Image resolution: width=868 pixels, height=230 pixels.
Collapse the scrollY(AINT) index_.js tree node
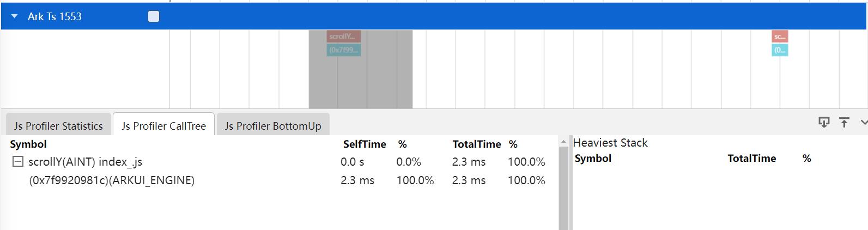point(18,162)
